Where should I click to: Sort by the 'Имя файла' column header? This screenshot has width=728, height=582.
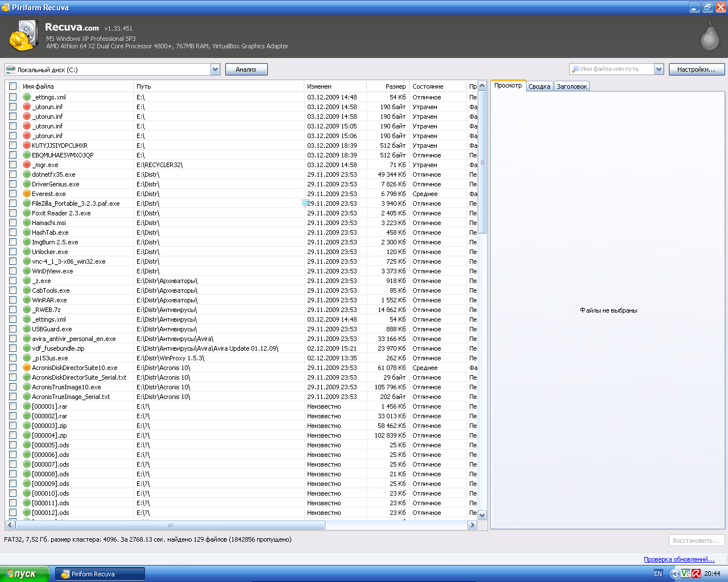point(76,86)
